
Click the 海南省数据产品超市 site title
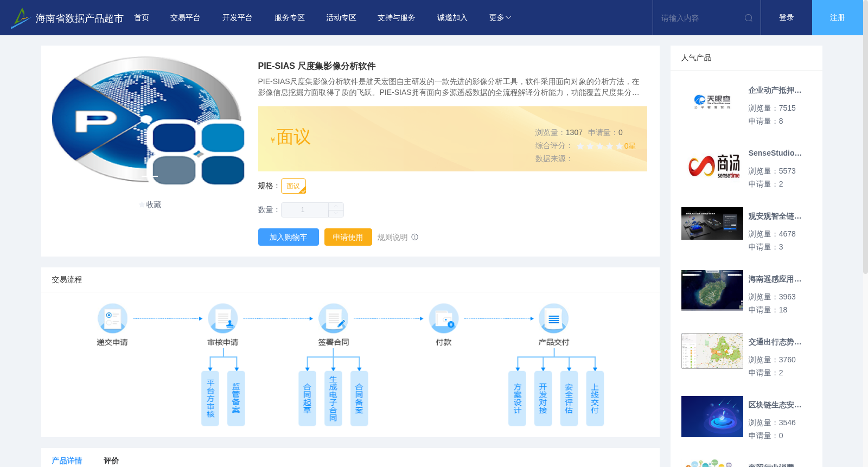pos(79,18)
